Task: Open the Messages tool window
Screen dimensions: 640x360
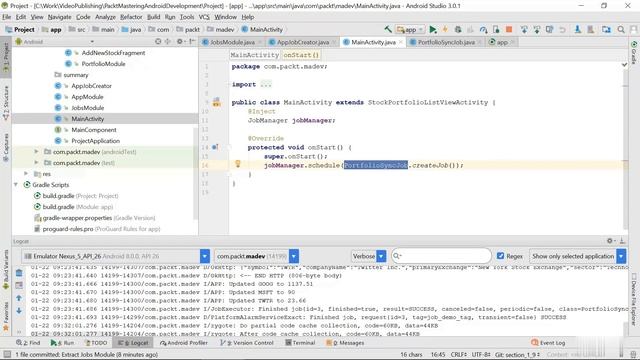Action: (345, 343)
